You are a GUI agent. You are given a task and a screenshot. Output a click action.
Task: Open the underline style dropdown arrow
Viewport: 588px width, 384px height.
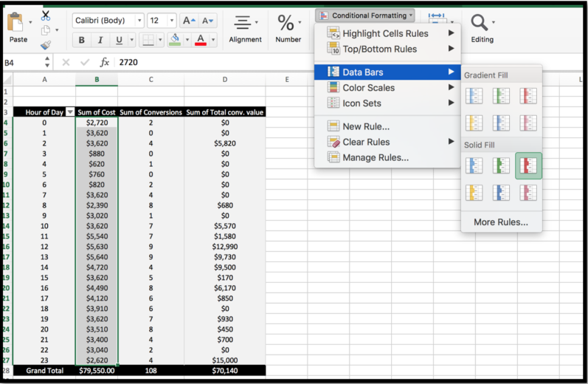pyautogui.click(x=131, y=40)
